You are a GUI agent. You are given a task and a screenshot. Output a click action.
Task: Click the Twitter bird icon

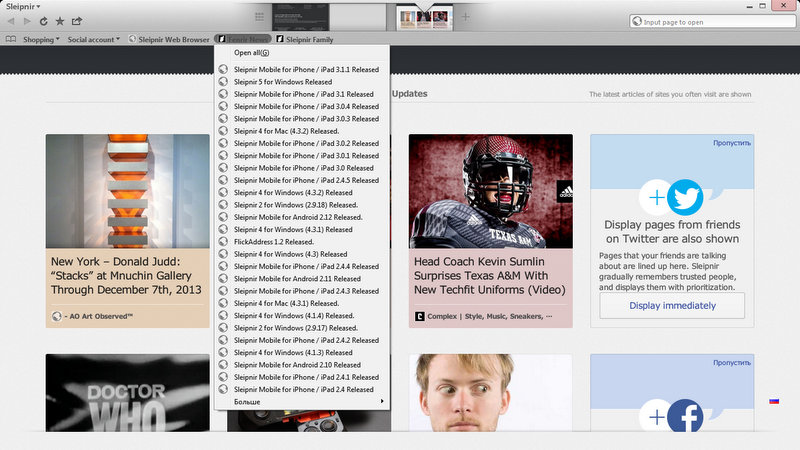coord(685,197)
